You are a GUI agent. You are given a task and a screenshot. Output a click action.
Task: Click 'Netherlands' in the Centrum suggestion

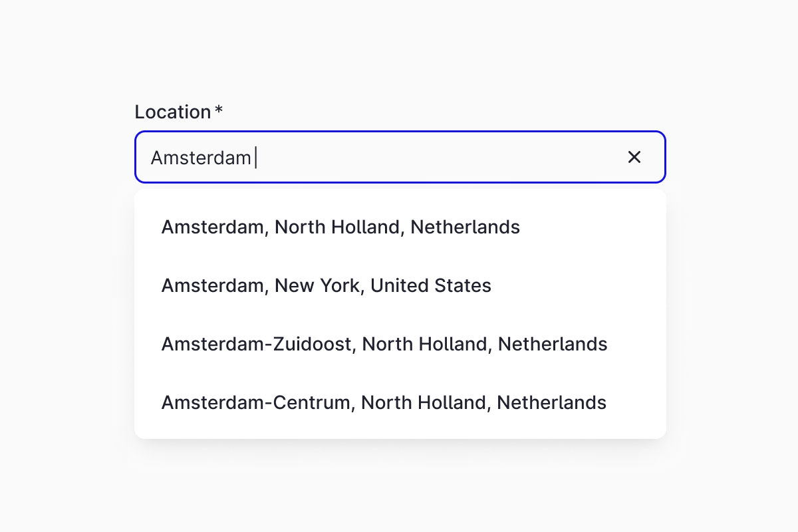551,403
